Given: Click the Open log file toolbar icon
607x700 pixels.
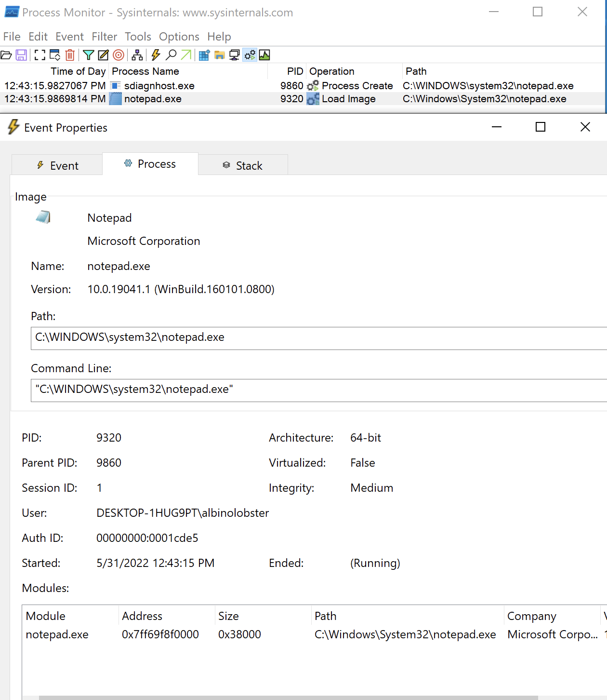Looking at the screenshot, I should (6, 55).
